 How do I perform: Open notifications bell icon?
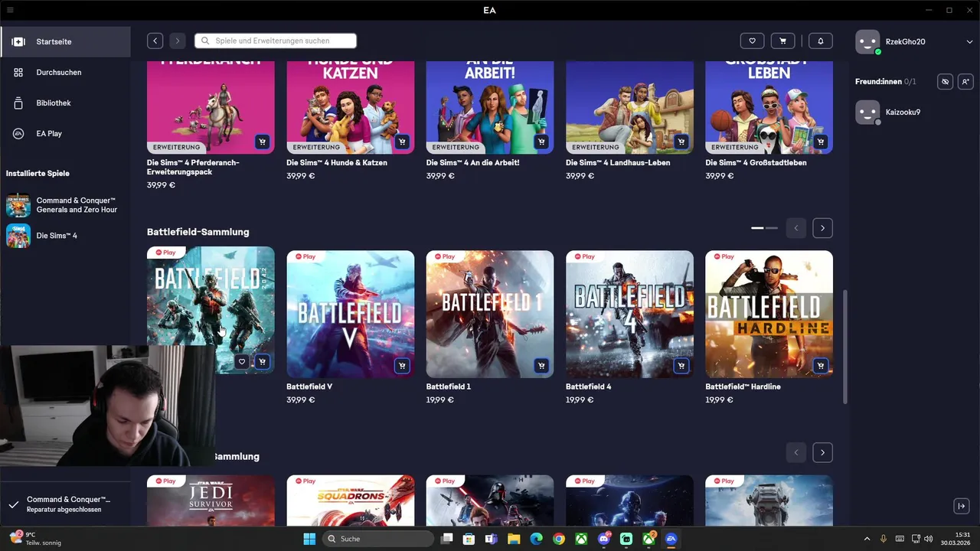(x=821, y=41)
